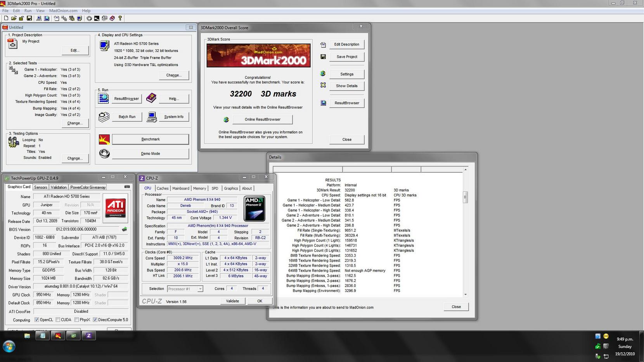644x362 pixels.
Task: Click the globe icon beside Online ResultBrowser
Action: [226, 120]
